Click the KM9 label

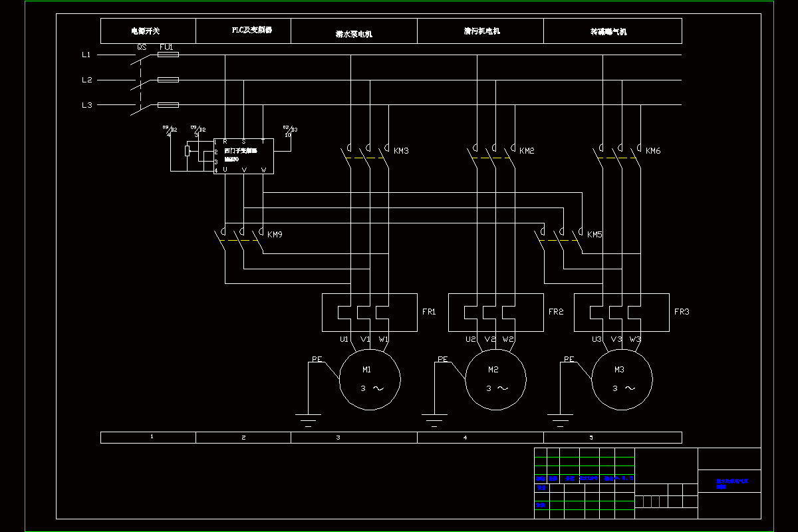coord(275,235)
